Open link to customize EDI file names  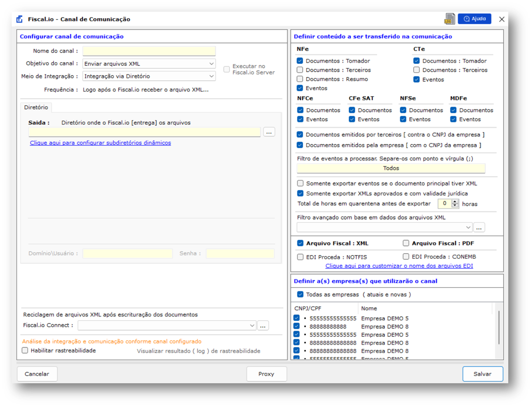click(399, 266)
